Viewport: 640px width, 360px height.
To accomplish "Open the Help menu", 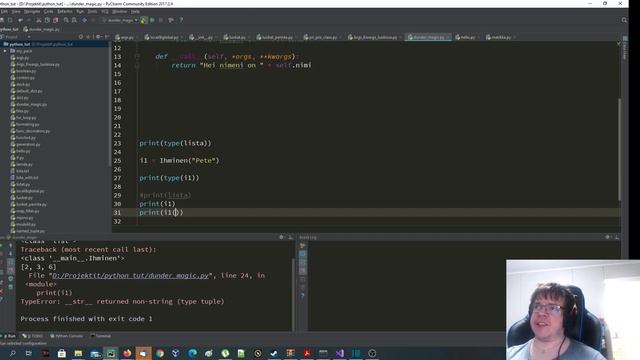I will point(135,11).
